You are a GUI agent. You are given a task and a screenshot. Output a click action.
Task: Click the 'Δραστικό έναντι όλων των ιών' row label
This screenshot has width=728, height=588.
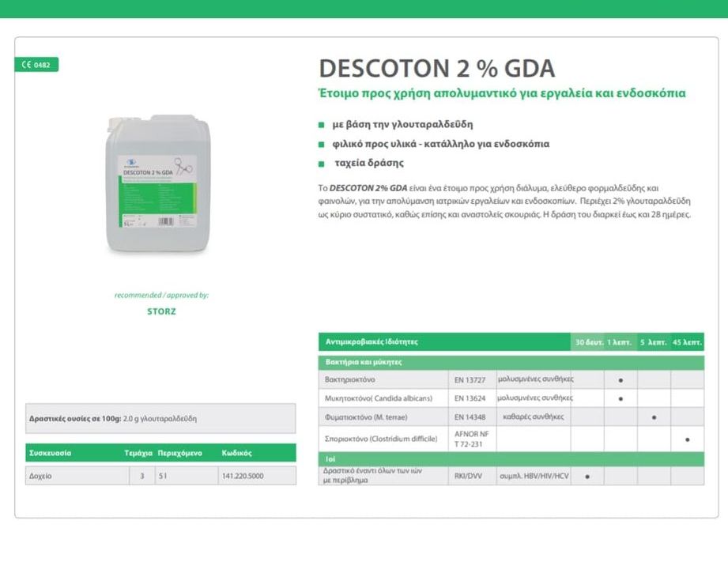coord(372,475)
